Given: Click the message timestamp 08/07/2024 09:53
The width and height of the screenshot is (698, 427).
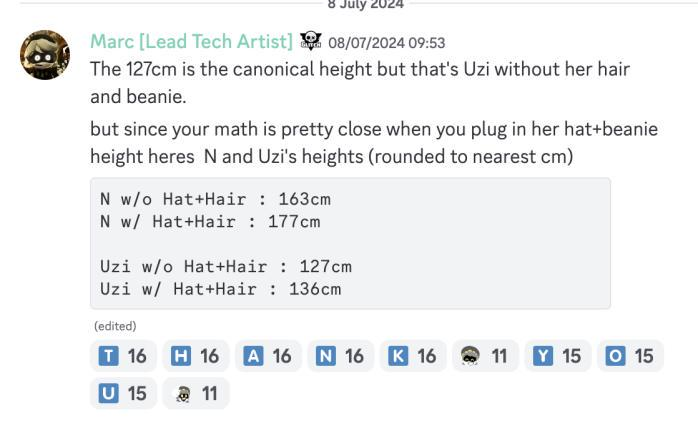Looking at the screenshot, I should (386, 43).
